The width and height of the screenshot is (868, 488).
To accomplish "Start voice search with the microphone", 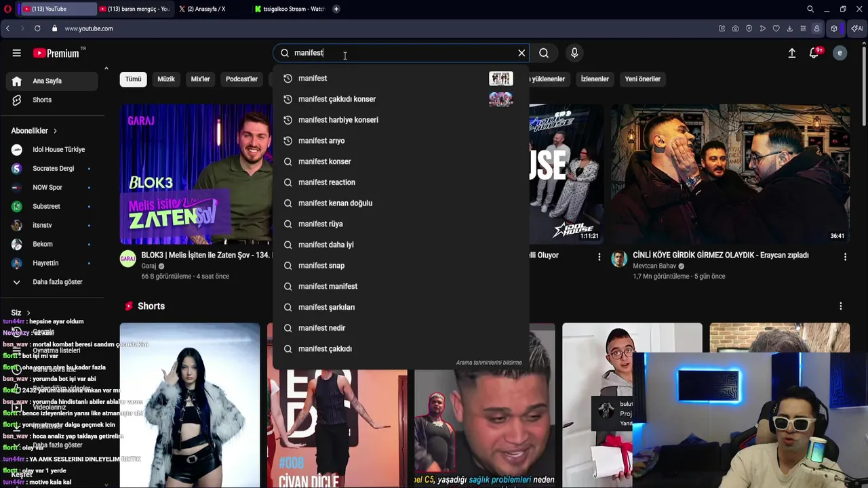I will click(574, 53).
